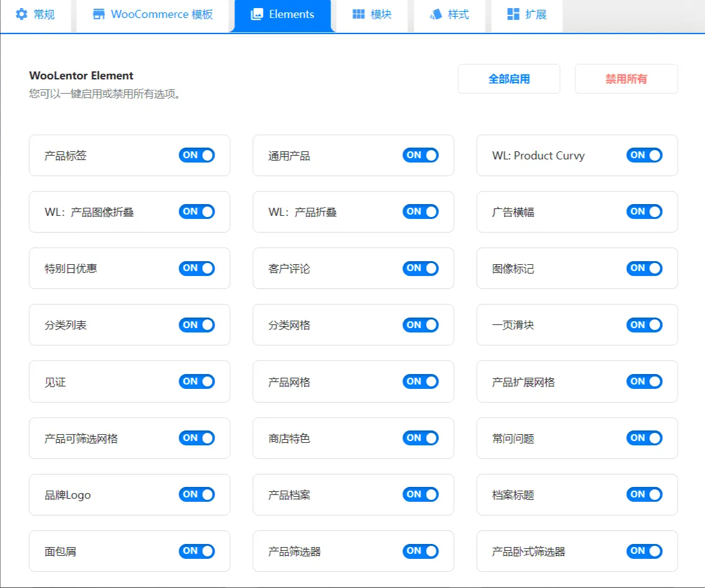Turn off the 产品档案 switch
The image size is (705, 588).
[420, 494]
